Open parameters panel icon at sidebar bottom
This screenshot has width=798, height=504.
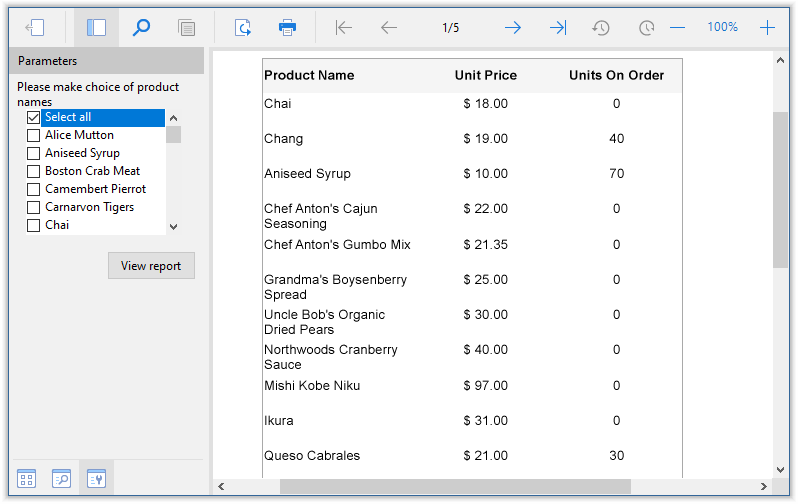pyautogui.click(x=96, y=479)
